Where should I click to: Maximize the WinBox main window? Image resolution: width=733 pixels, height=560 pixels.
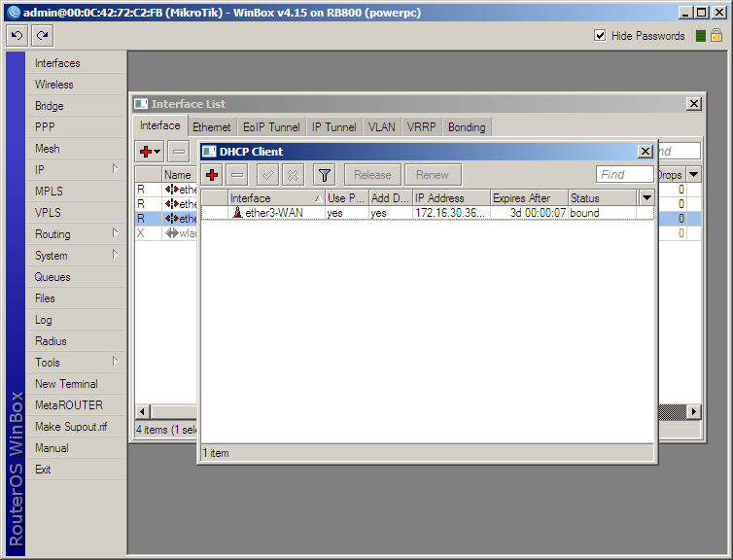702,13
